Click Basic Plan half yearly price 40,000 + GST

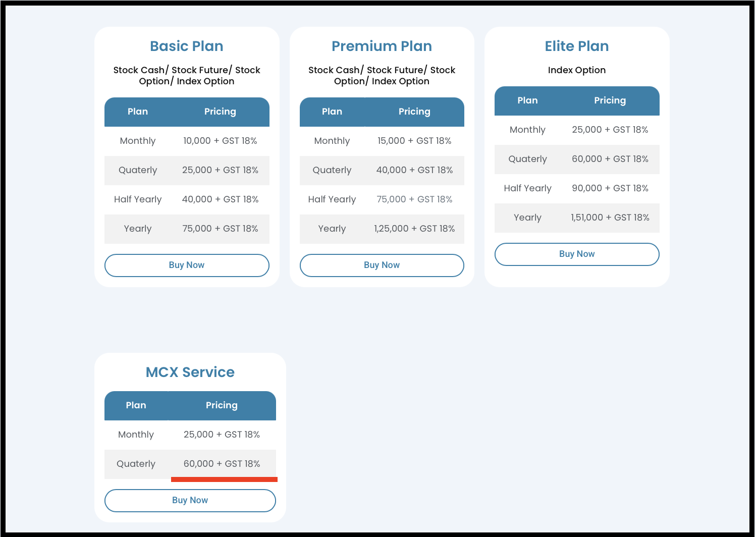pyautogui.click(x=220, y=199)
